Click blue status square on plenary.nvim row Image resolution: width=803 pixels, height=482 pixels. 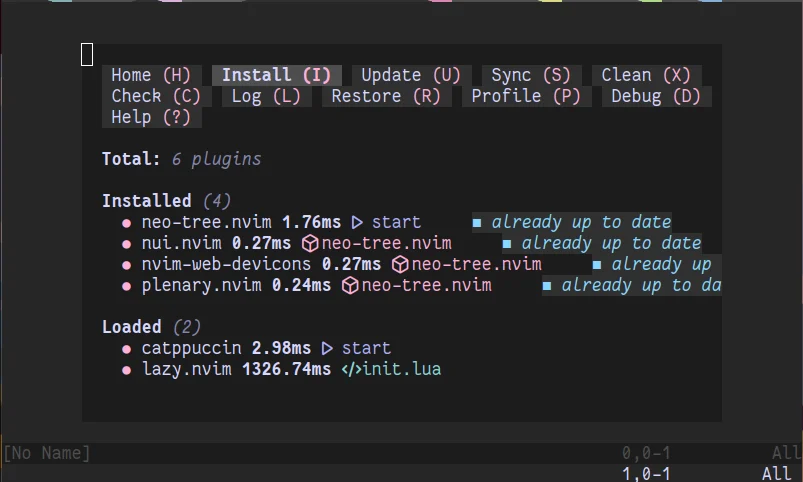[547, 286]
